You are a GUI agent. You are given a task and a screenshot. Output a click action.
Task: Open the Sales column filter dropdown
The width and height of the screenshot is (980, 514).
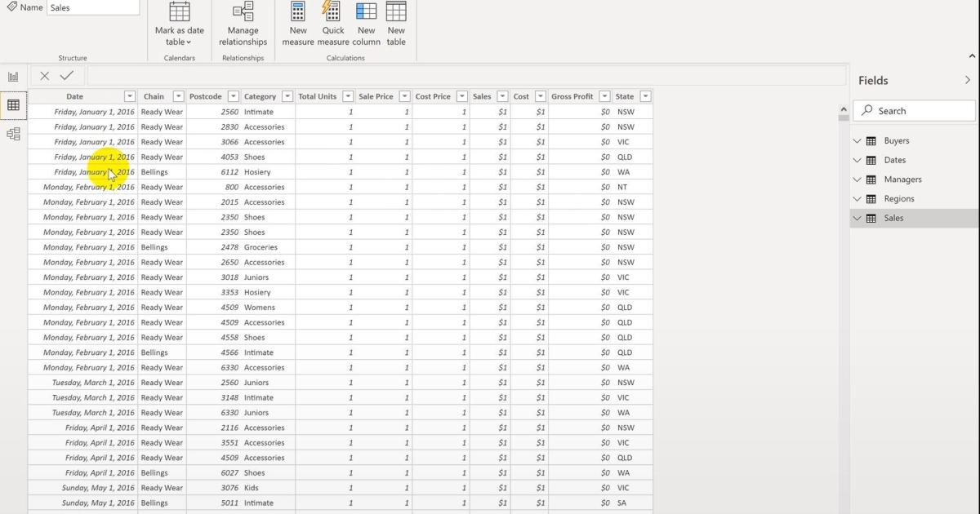502,96
